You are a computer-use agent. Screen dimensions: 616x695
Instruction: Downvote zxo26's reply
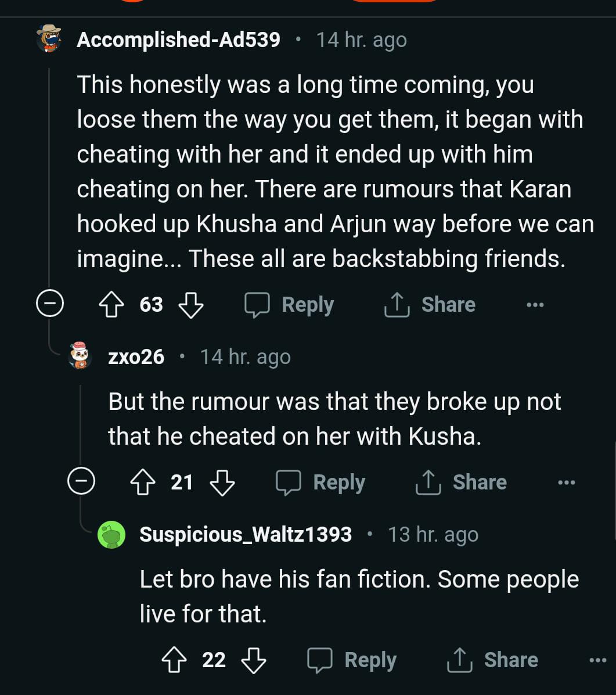(222, 482)
